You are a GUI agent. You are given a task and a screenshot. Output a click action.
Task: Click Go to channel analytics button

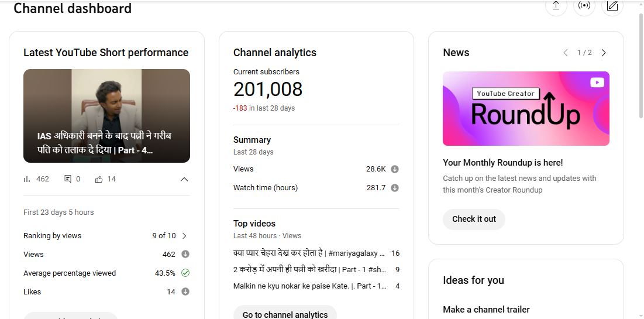coord(285,314)
